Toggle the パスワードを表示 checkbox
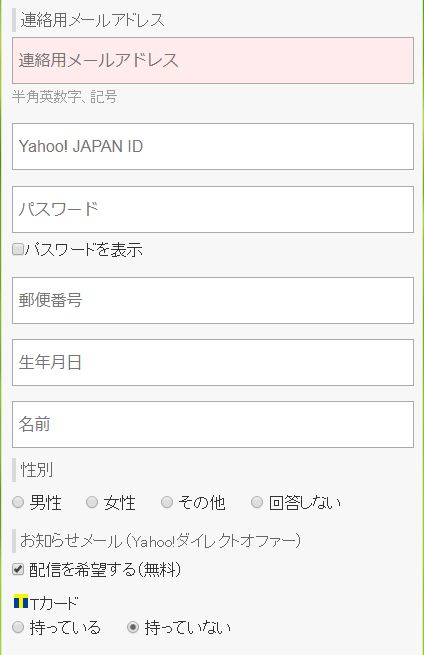Screen dimensions: 424x655 point(18,250)
